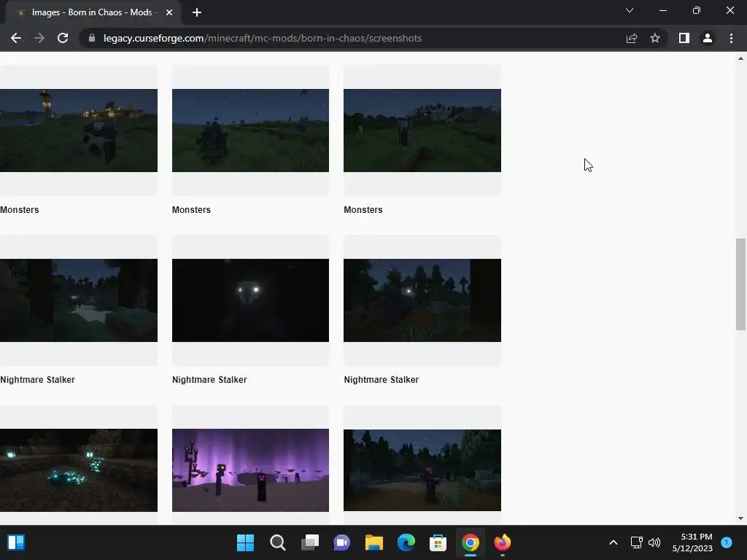The height and width of the screenshot is (560, 747).
Task: Open third Nightmare Stalker screenshot
Action: pos(422,300)
